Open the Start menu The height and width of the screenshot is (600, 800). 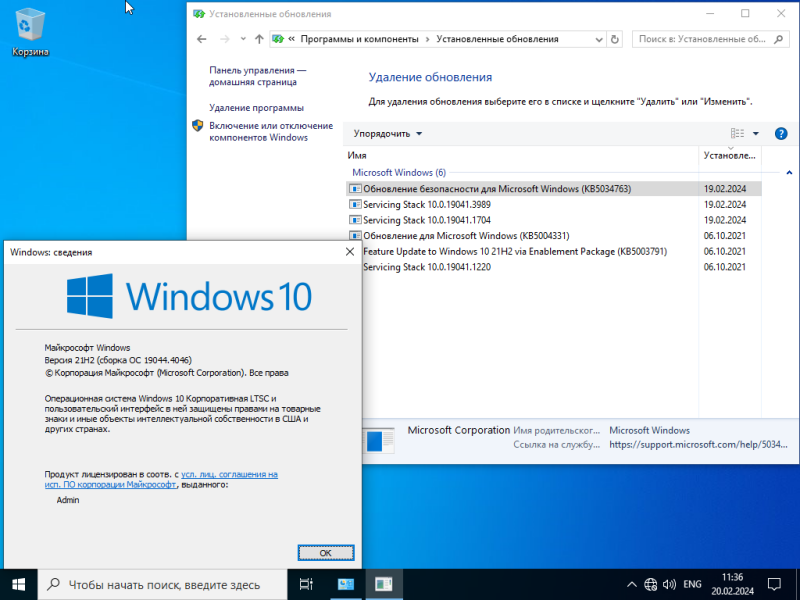tap(19, 585)
